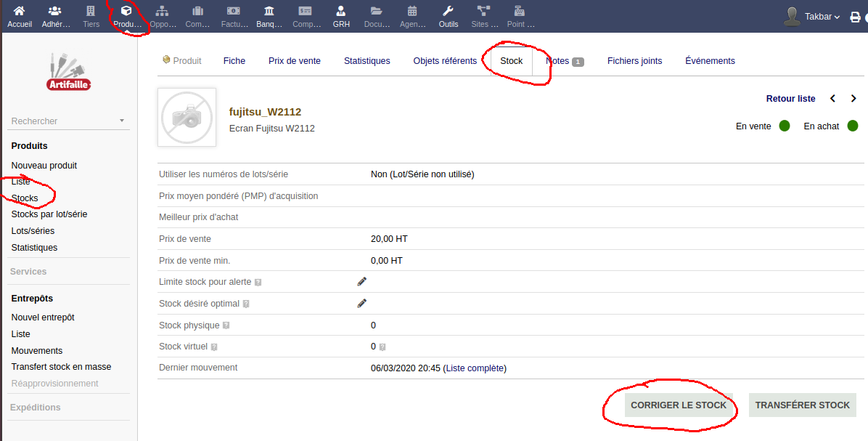Show help for Limite stock pour alerte

pyautogui.click(x=258, y=283)
